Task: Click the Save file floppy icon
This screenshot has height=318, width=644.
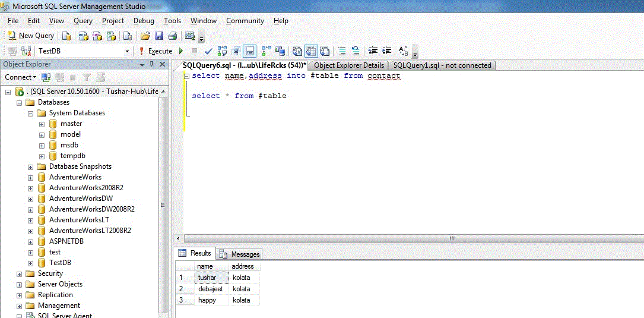Action: (159, 36)
